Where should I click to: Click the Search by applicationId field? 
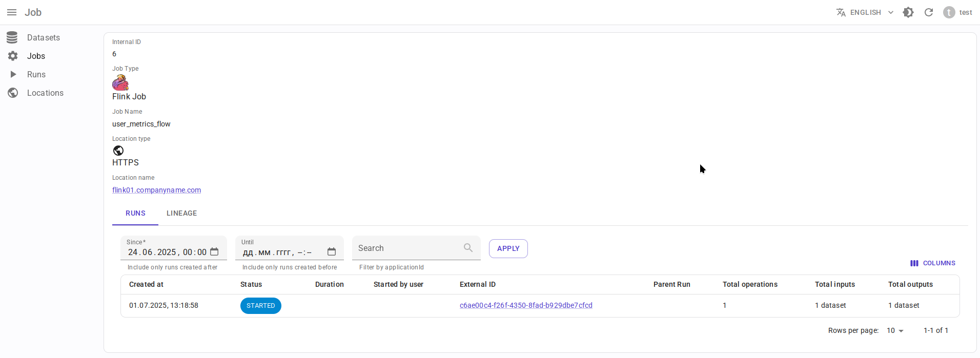click(x=407, y=248)
